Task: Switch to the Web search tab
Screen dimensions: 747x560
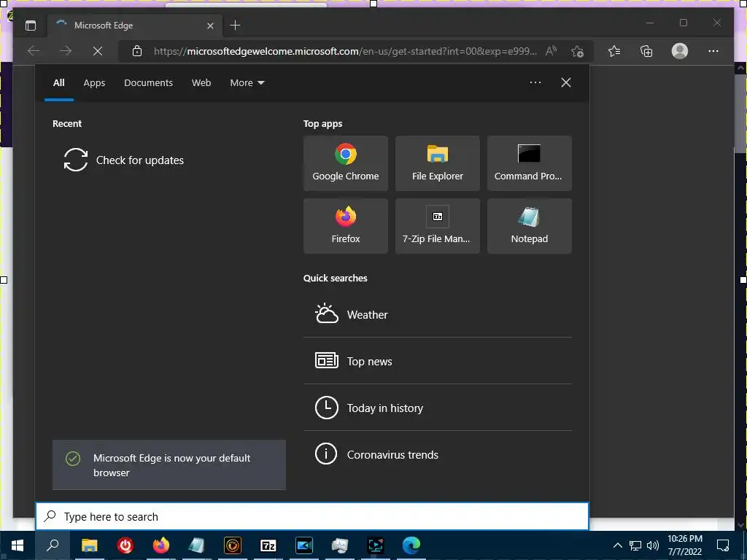Action: point(201,83)
